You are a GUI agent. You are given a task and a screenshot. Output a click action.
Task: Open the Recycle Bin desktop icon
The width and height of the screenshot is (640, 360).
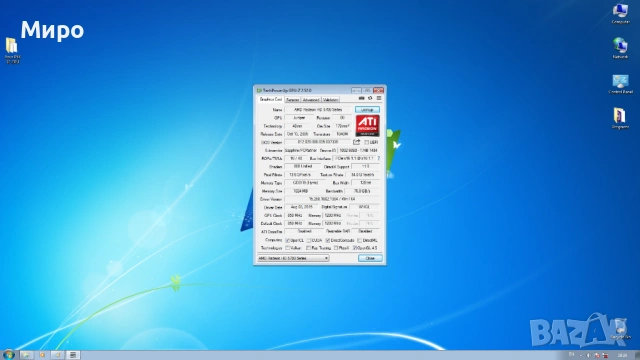tap(621, 329)
